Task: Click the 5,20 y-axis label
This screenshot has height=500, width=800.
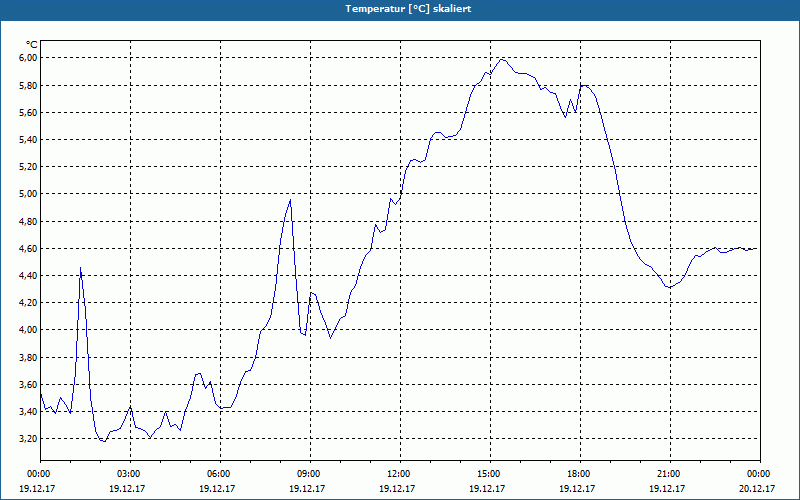Action: (x=29, y=167)
